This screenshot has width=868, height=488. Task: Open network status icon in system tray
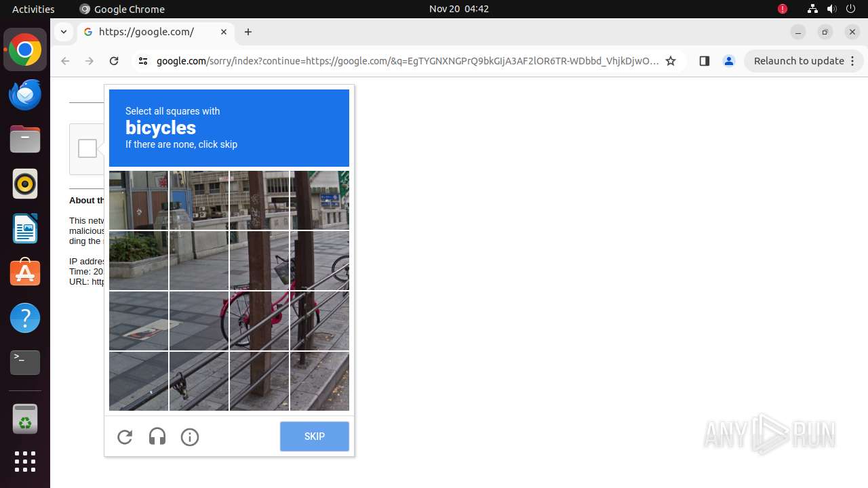click(x=812, y=9)
